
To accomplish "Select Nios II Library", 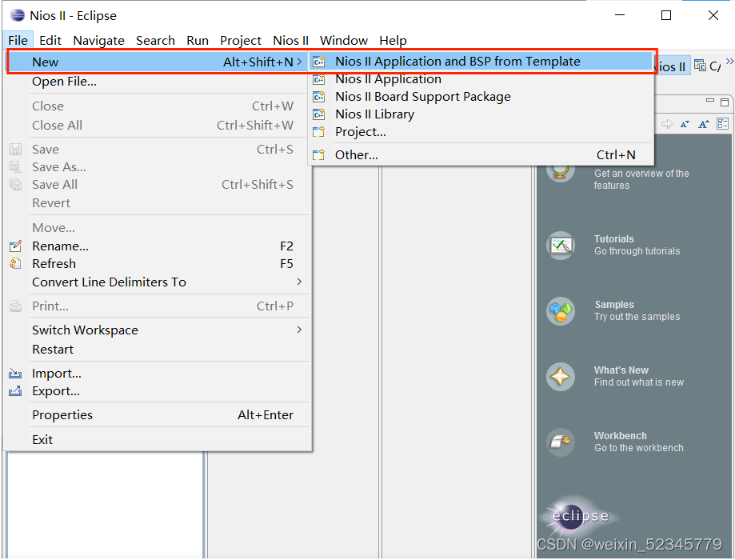I will click(x=481, y=114).
